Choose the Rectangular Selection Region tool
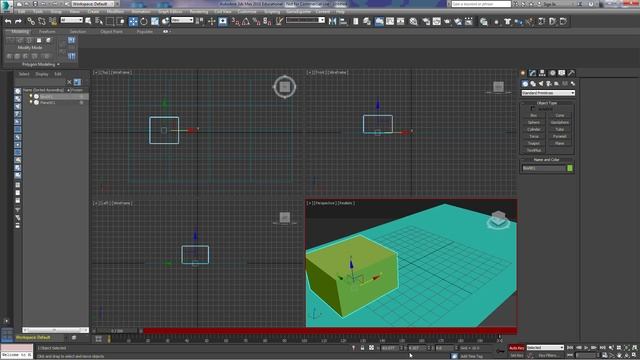The width and height of the screenshot is (640, 360). [110, 21]
